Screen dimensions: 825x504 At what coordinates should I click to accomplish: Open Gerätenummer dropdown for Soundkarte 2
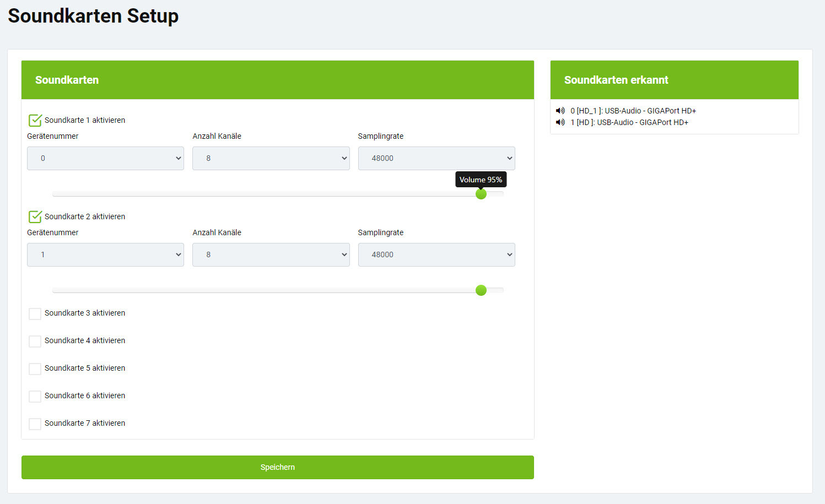coord(105,254)
